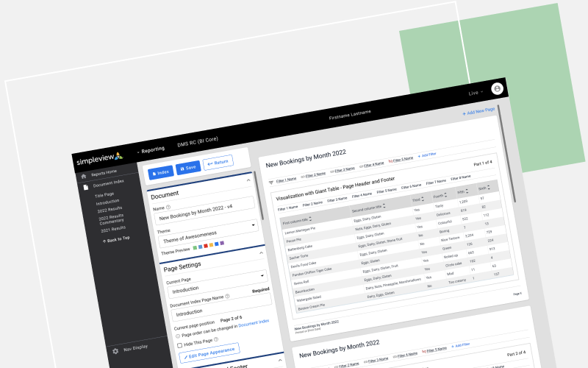The width and height of the screenshot is (588, 368).
Task: Select 2022 Results in sidebar
Action: [110, 209]
